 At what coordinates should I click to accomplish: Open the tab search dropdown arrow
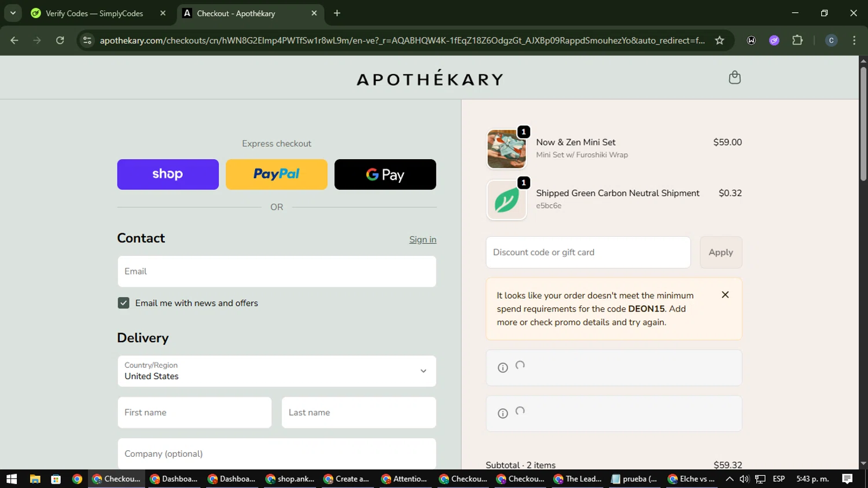pos(13,13)
